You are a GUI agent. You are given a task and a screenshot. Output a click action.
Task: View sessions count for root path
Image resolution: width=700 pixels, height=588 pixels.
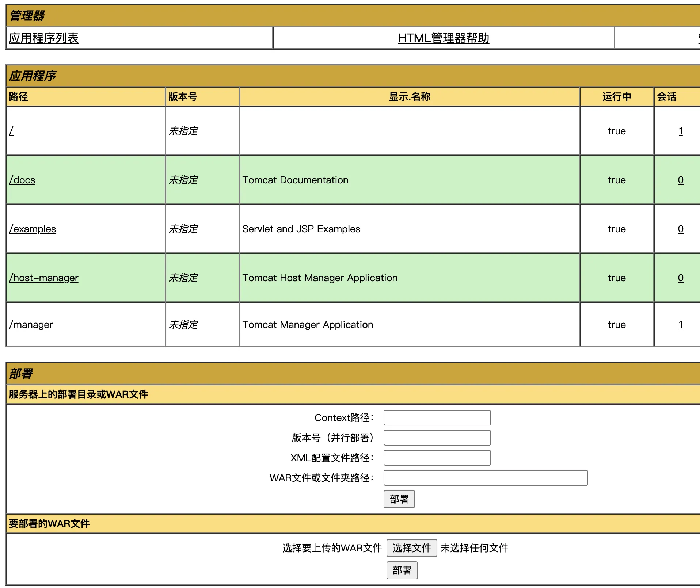pos(680,131)
